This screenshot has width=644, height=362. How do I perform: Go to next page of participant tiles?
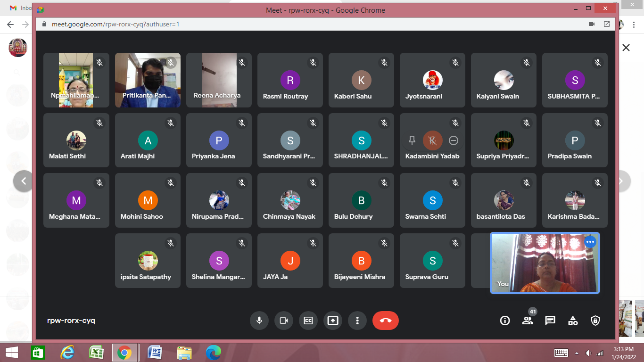(x=621, y=181)
